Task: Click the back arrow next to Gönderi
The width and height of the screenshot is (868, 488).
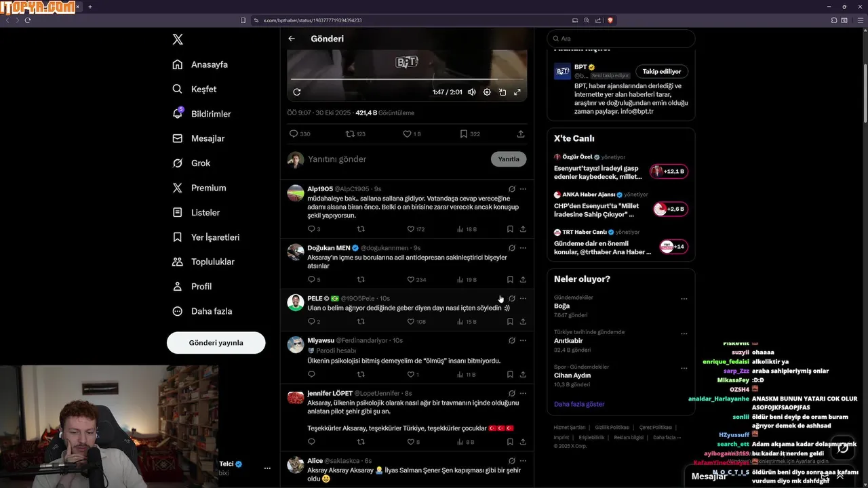Action: click(292, 39)
